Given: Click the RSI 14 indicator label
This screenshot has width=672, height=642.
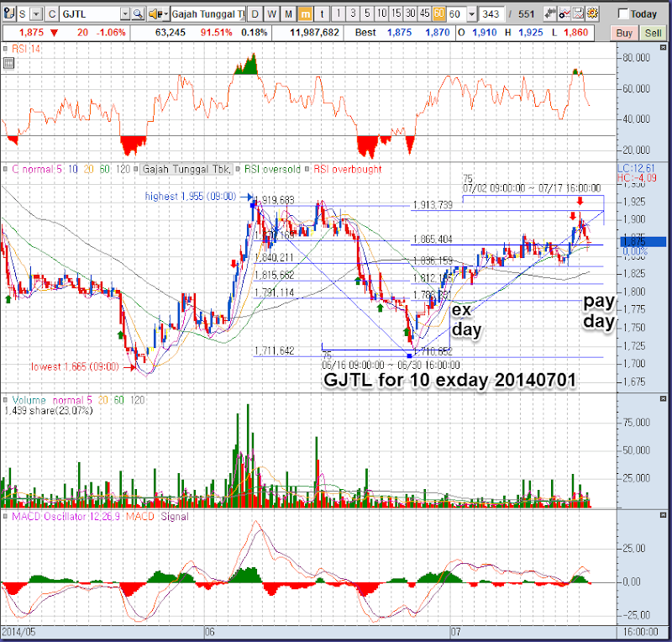Looking at the screenshot, I should pos(26,49).
